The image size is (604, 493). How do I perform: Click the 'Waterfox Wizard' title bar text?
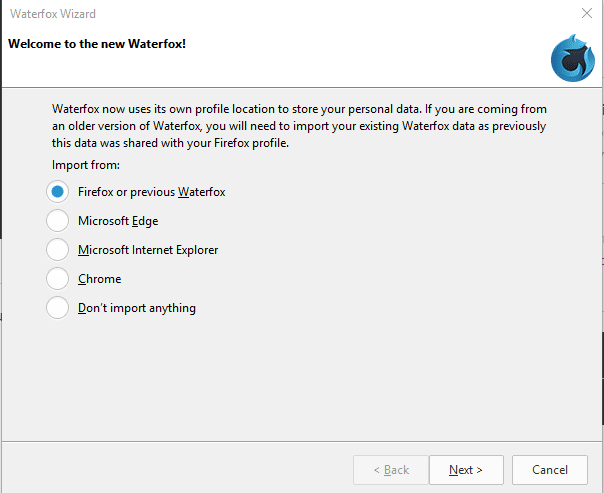53,14
